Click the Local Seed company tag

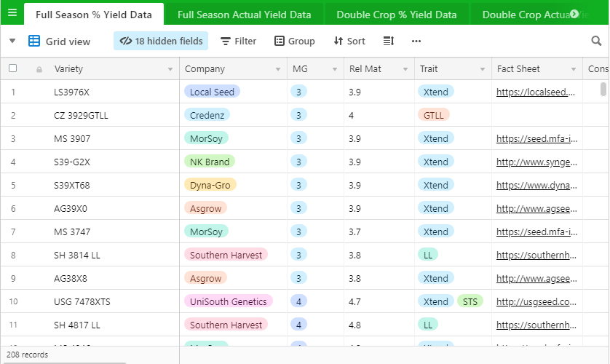coord(212,92)
